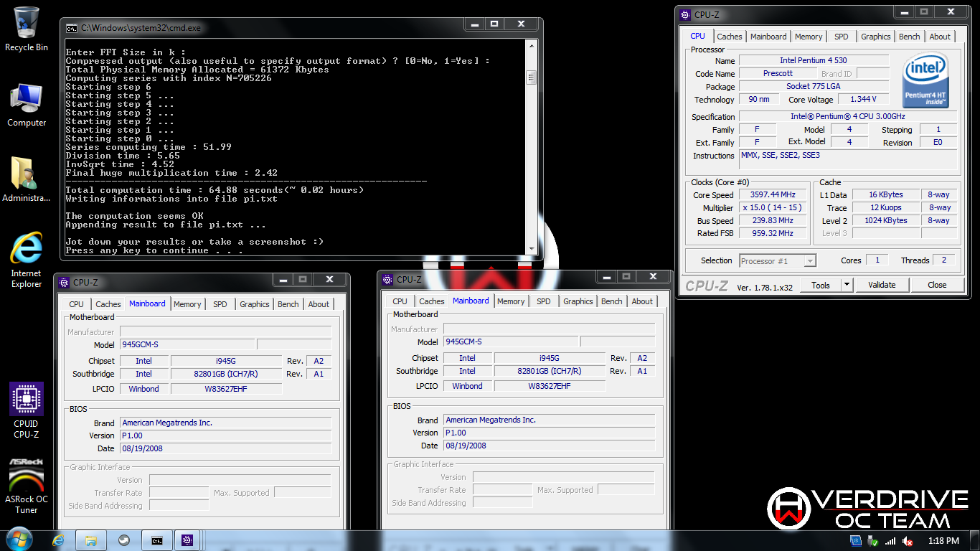Open the About tab in the middle Mainboard CPU-Z window
Image resolution: width=980 pixels, height=551 pixels.
point(642,301)
